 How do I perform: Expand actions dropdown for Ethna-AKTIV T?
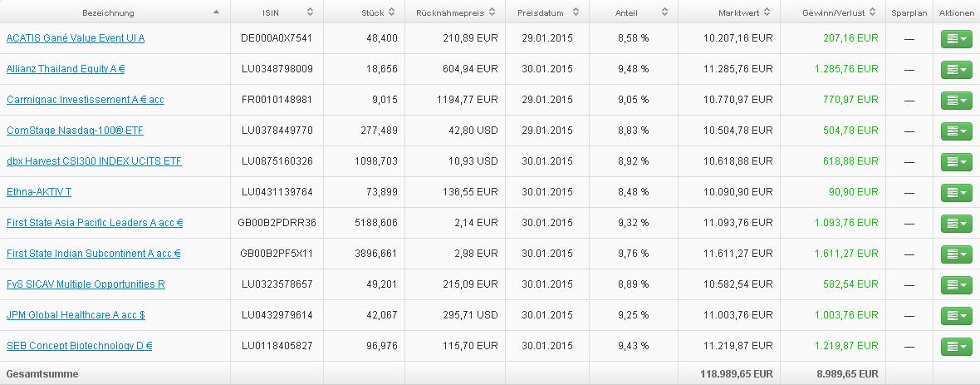pos(957,193)
